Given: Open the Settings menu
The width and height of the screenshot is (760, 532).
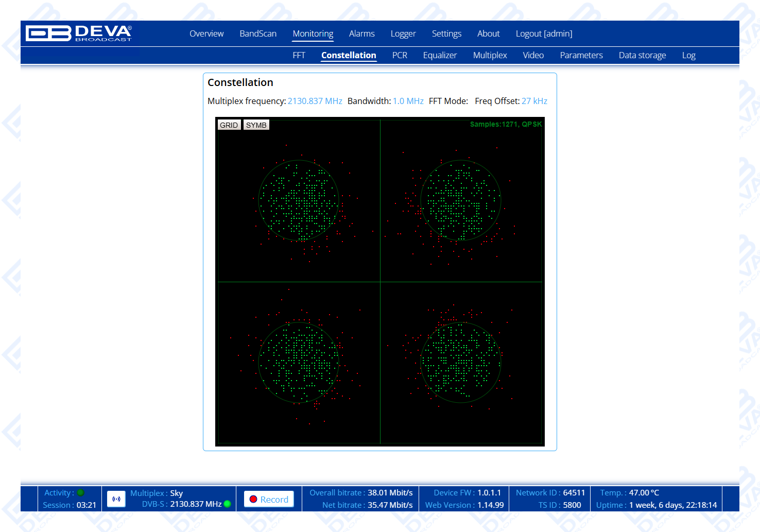Looking at the screenshot, I should coord(446,34).
